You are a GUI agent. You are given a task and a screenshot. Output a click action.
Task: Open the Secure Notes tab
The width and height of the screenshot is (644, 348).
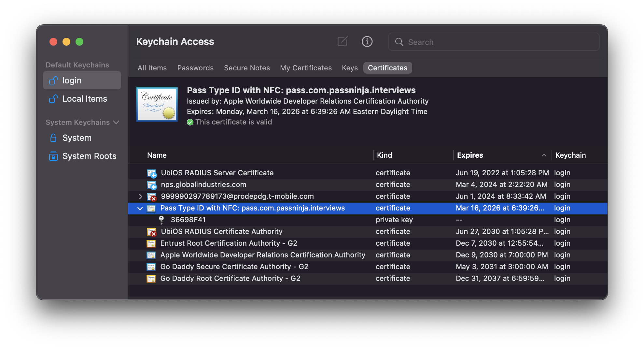(247, 68)
